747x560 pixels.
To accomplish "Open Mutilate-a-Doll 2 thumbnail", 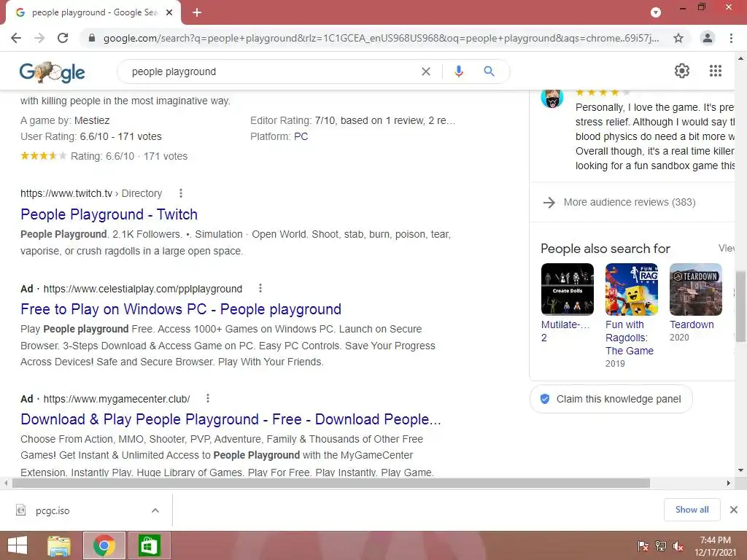I will coord(568,289).
